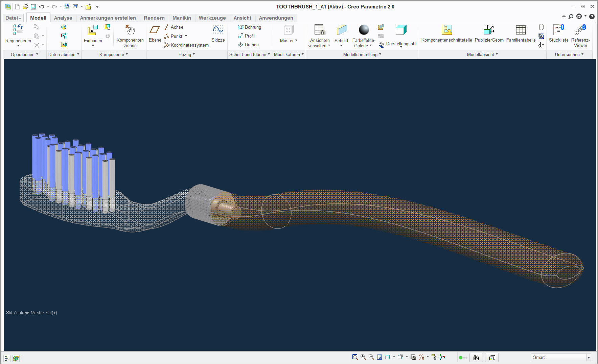Open a file via folder icon
Screen dimensions: 598x364
tap(25, 7)
